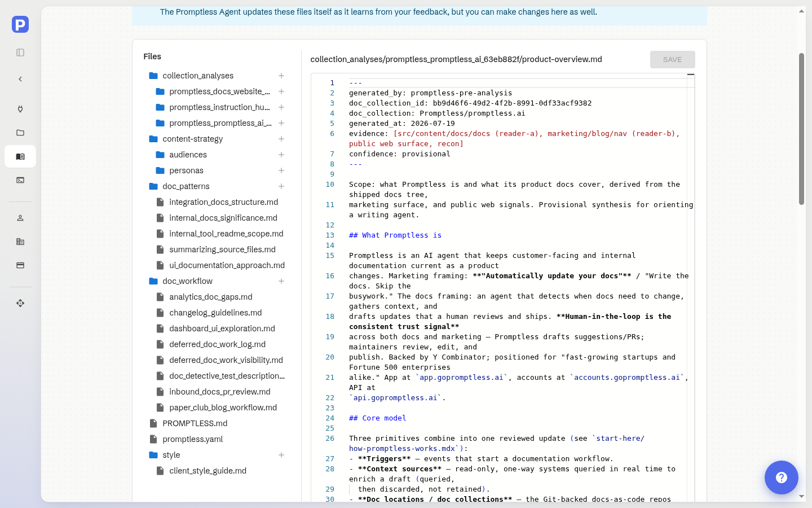Click the page scroll up arrow

pyautogui.click(x=801, y=11)
